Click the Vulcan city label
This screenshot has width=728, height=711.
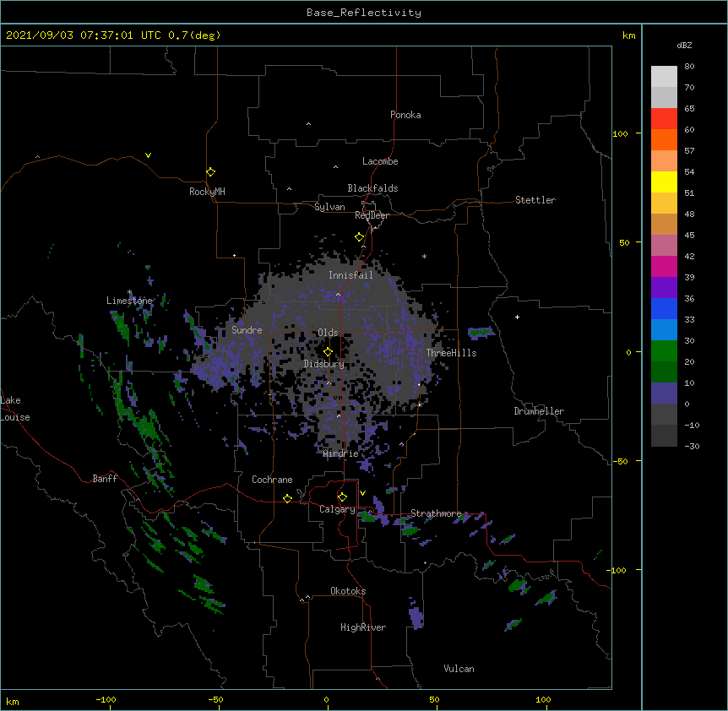(x=459, y=669)
